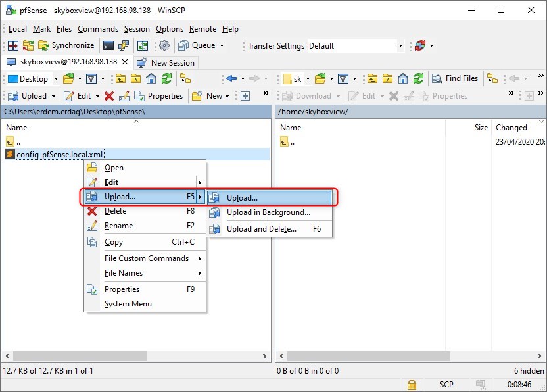Select Rename in the context menu

click(145, 226)
